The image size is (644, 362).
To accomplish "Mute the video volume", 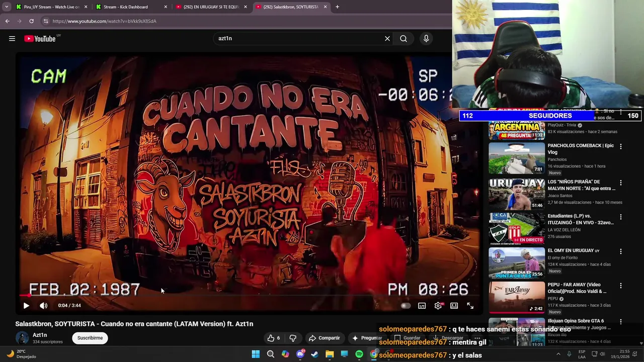I will (44, 305).
